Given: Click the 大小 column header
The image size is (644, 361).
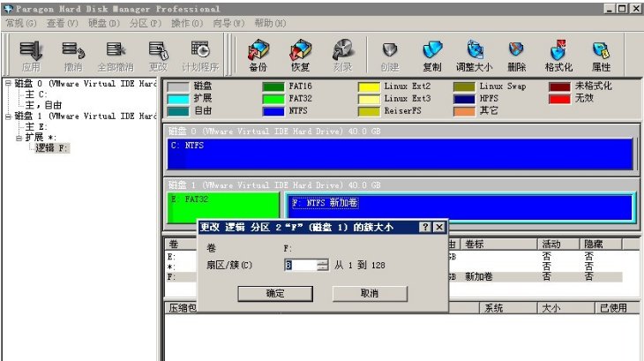Looking at the screenshot, I should tap(566, 308).
